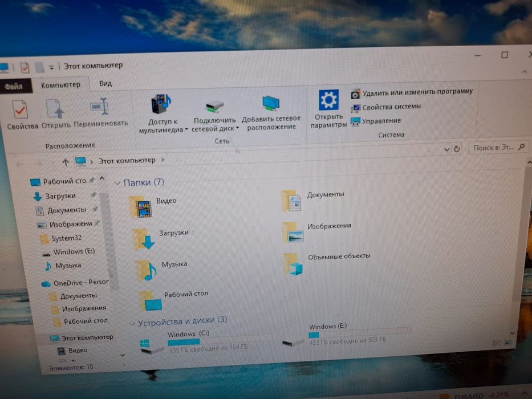Click the search magnifier icon
This screenshot has width=532, height=399.
pos(522,146)
